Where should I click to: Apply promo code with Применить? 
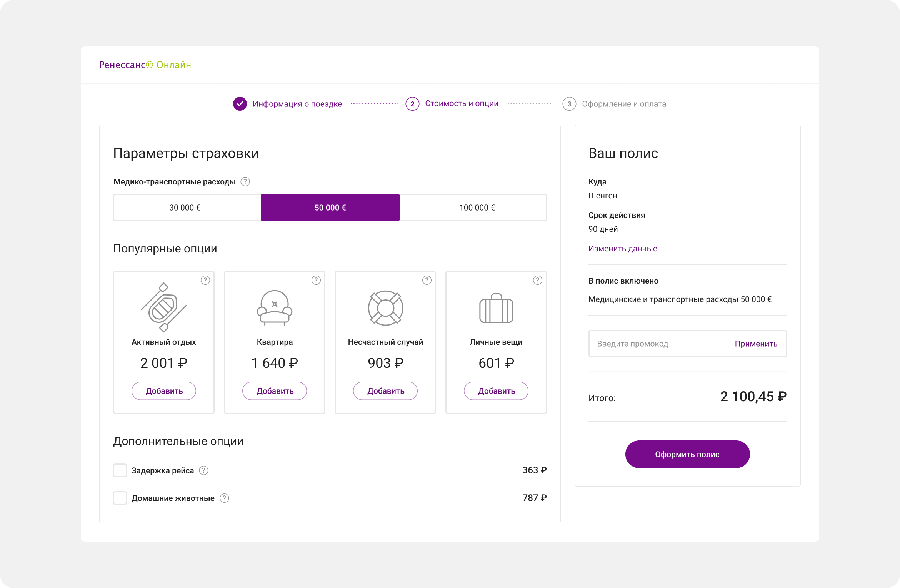(x=756, y=344)
